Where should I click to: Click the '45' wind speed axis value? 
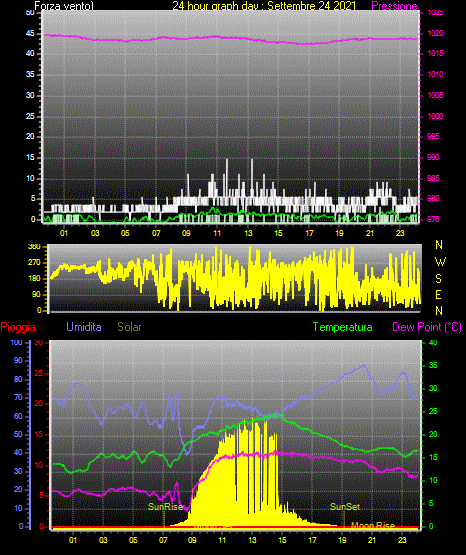point(30,34)
